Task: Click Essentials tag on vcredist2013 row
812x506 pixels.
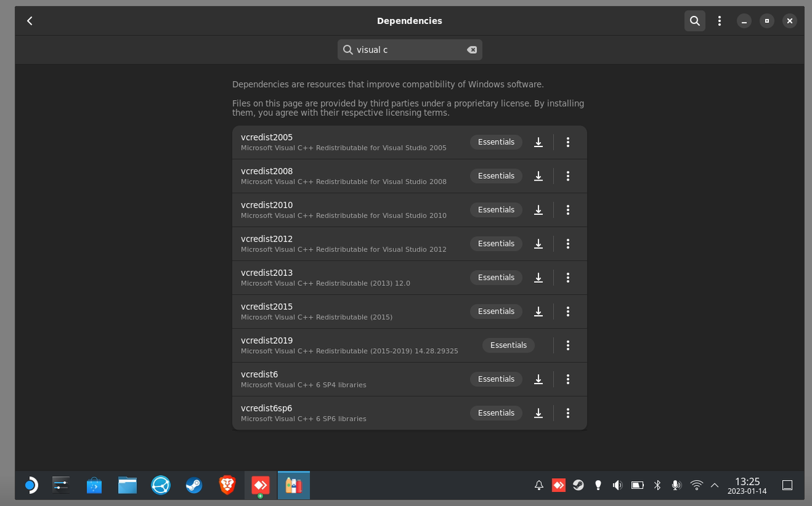Action: 496,278
